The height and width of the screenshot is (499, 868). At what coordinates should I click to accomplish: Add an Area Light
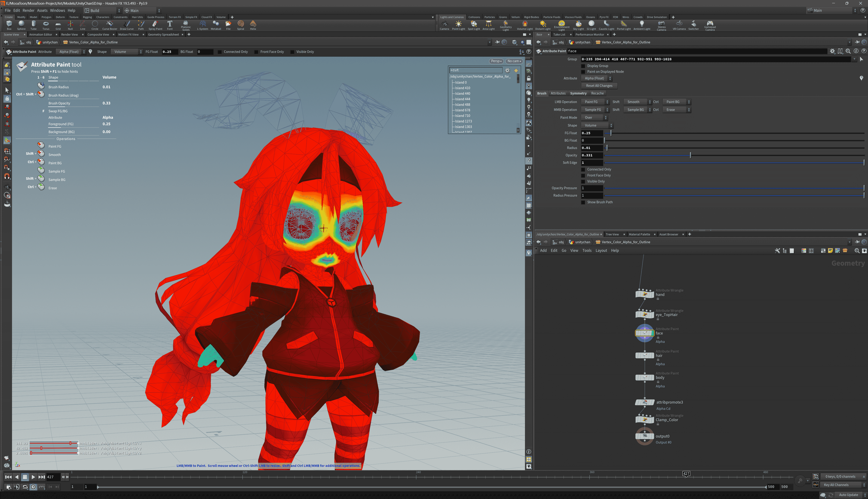pos(488,25)
